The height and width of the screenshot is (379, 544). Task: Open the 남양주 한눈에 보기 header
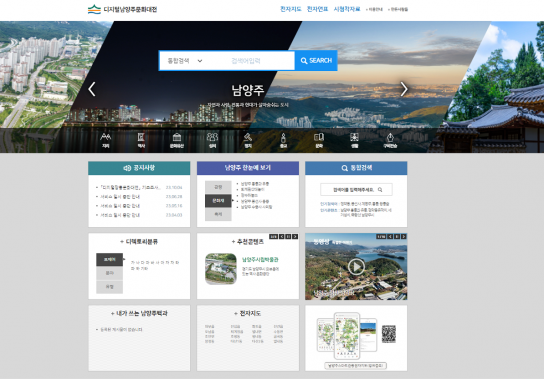(248, 168)
